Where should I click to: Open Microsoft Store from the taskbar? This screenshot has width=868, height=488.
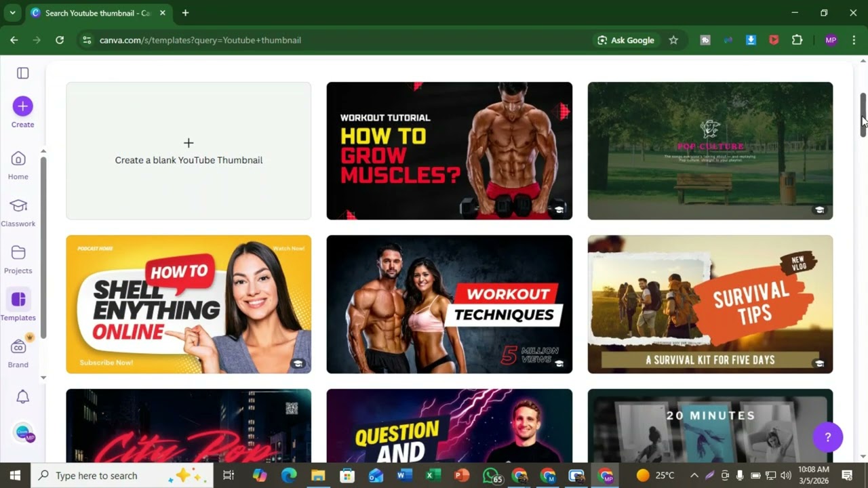point(347,475)
